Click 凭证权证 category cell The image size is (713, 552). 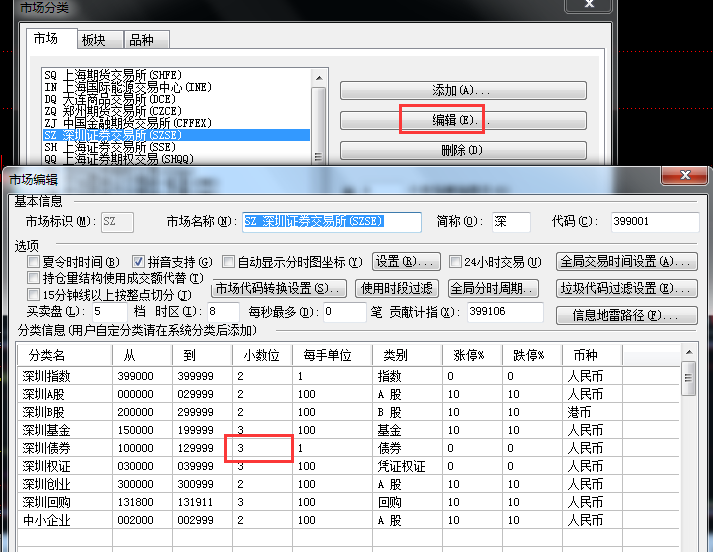(407, 466)
